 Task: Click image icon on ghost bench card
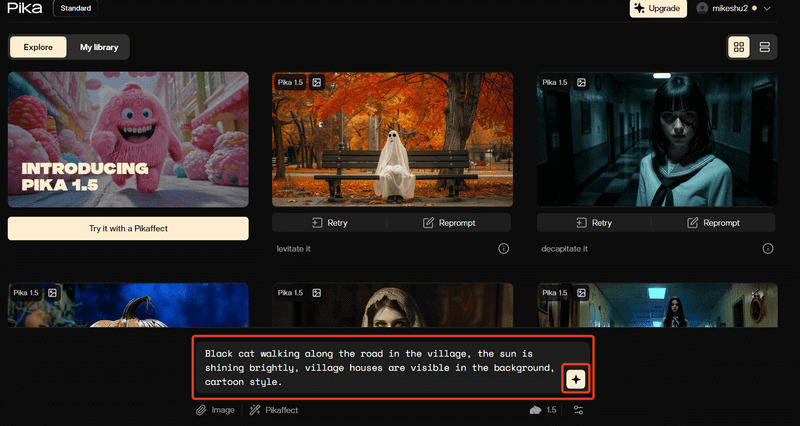tap(317, 82)
